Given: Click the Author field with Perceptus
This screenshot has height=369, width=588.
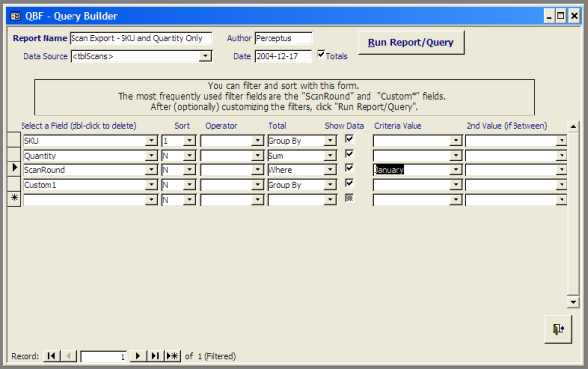Looking at the screenshot, I should coord(283,38).
